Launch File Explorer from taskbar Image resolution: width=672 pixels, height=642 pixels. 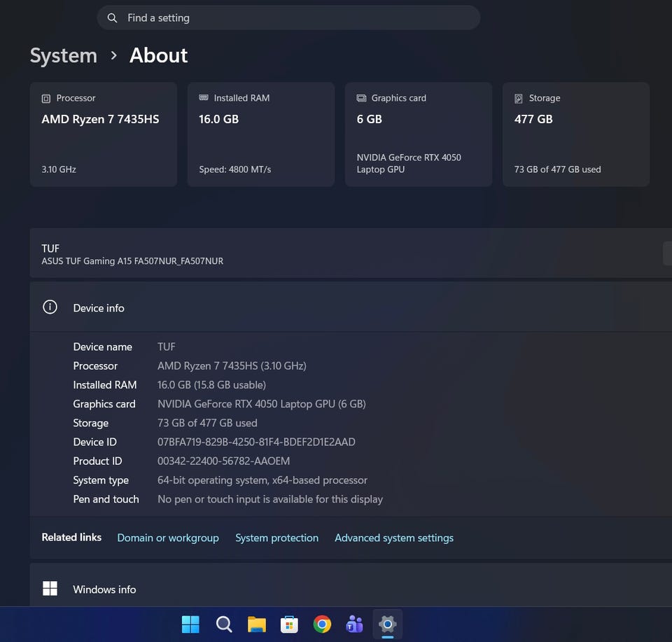(257, 624)
